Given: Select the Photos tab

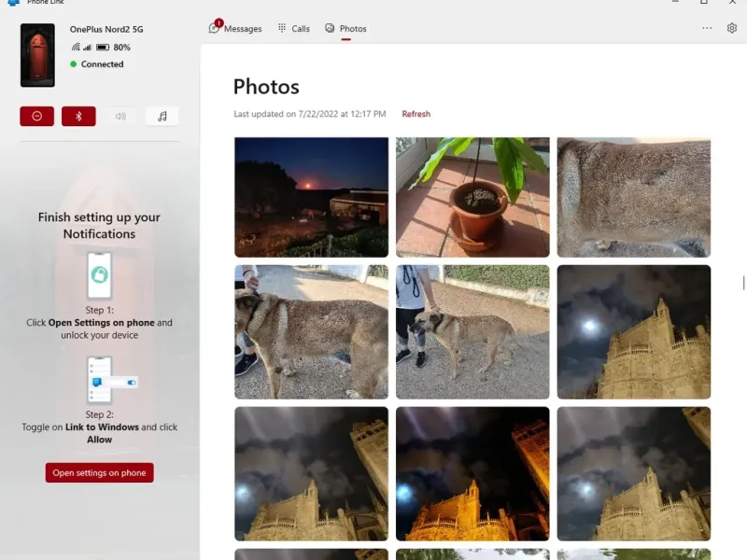Looking at the screenshot, I should tap(345, 29).
